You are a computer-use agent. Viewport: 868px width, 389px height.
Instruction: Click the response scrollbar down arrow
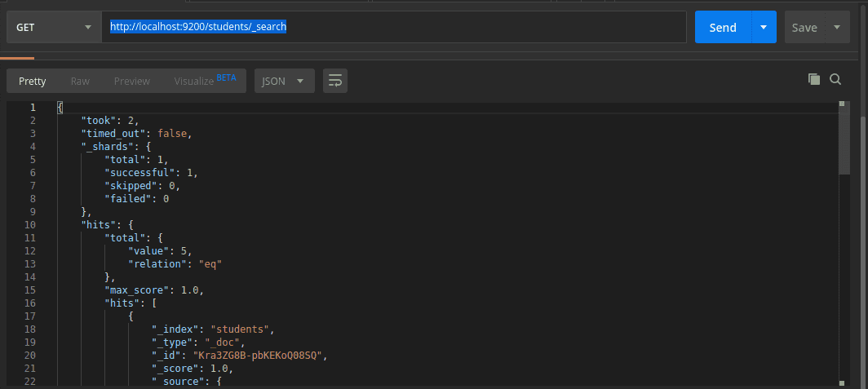point(844,382)
